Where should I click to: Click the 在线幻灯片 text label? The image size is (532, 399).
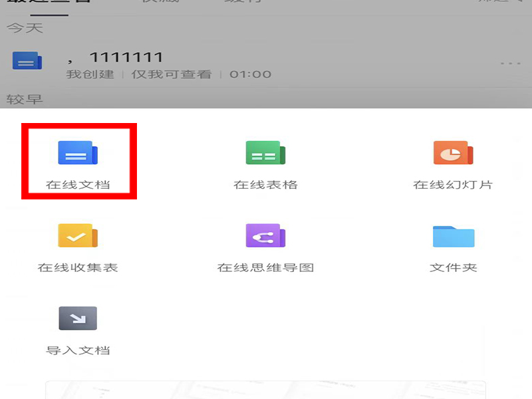453,185
